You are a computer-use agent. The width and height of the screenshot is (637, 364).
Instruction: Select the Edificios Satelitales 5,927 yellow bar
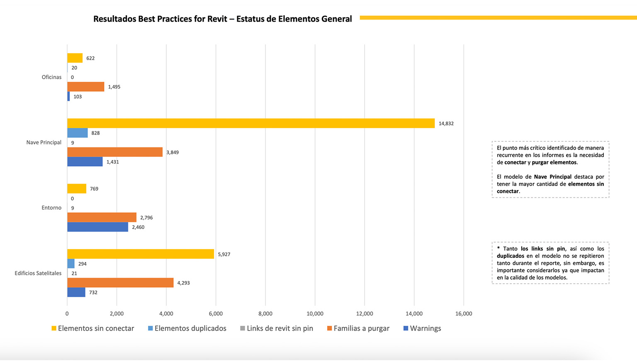(x=141, y=254)
